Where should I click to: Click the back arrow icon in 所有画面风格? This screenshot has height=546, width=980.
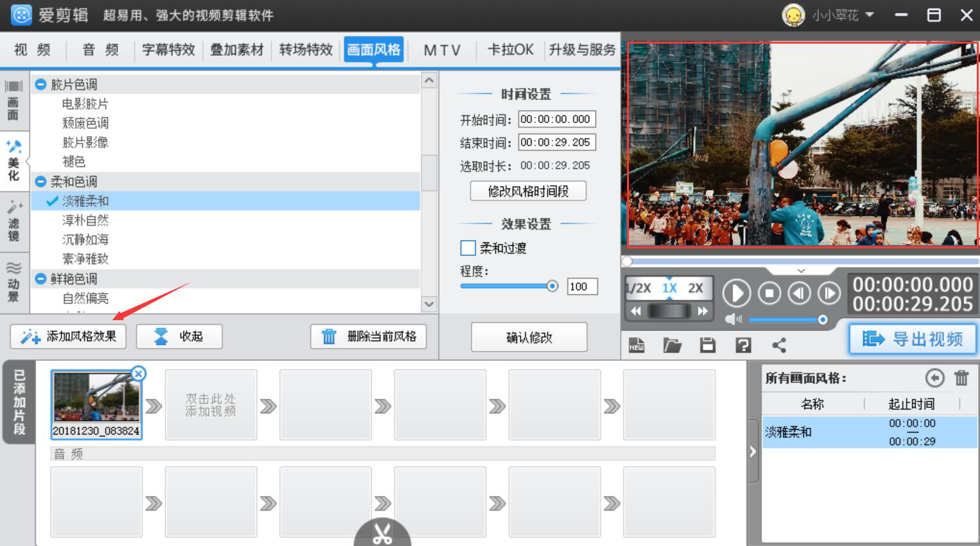tap(934, 378)
